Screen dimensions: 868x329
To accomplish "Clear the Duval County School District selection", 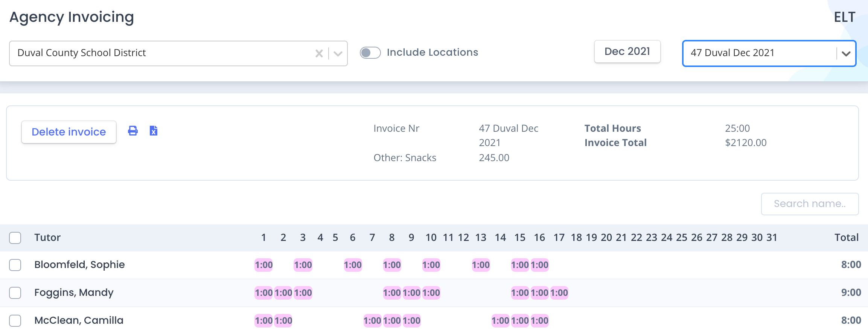I will click(319, 53).
